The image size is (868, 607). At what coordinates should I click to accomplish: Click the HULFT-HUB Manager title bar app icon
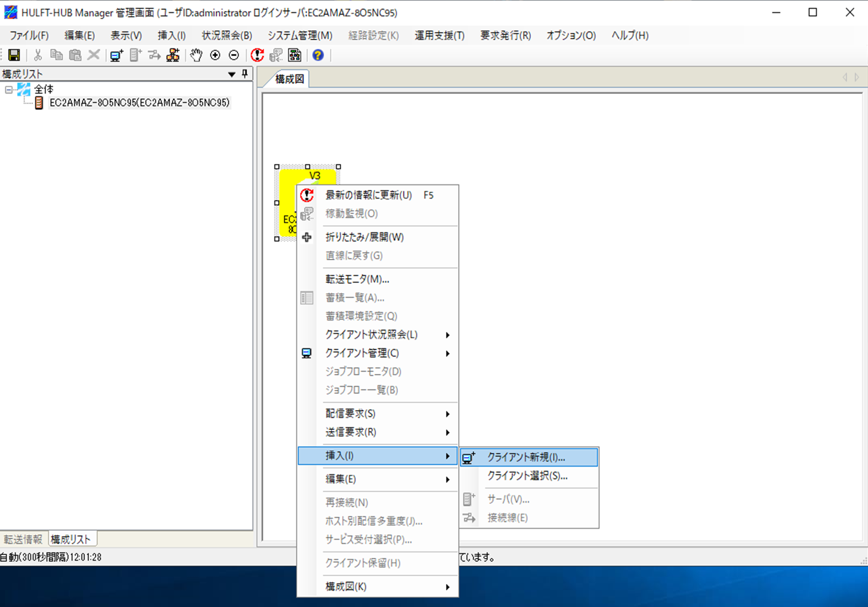click(10, 12)
